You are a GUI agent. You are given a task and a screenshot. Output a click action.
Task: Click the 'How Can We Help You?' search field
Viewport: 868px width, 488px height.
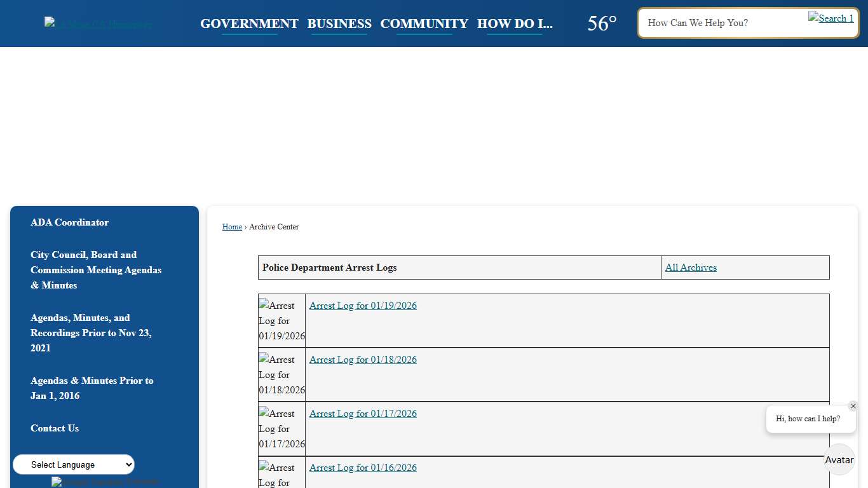(712, 23)
